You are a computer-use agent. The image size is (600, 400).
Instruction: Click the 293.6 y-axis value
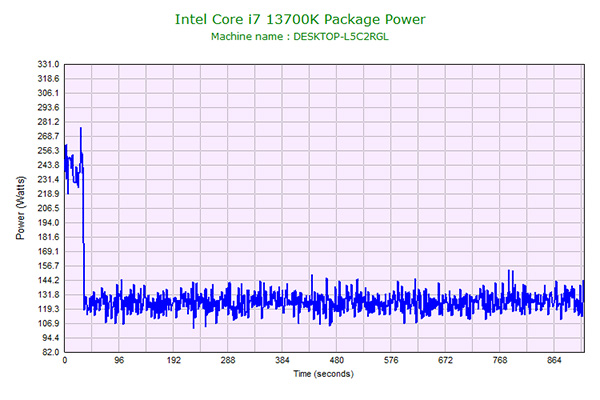point(48,108)
